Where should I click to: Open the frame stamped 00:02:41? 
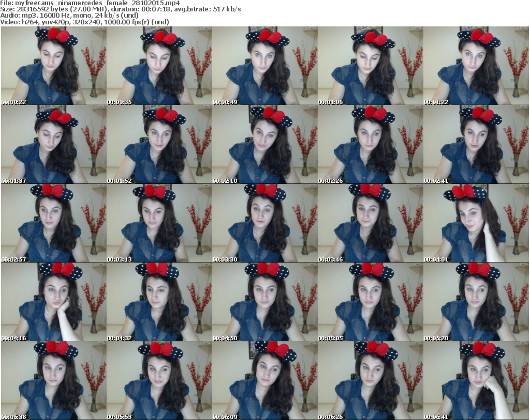click(476, 144)
